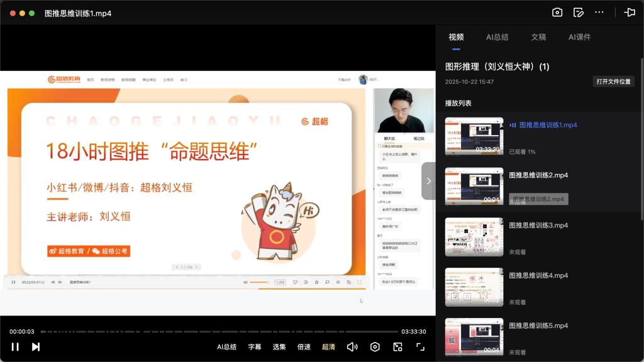
Task: Switch to the 文稿 tab
Action: click(x=538, y=37)
